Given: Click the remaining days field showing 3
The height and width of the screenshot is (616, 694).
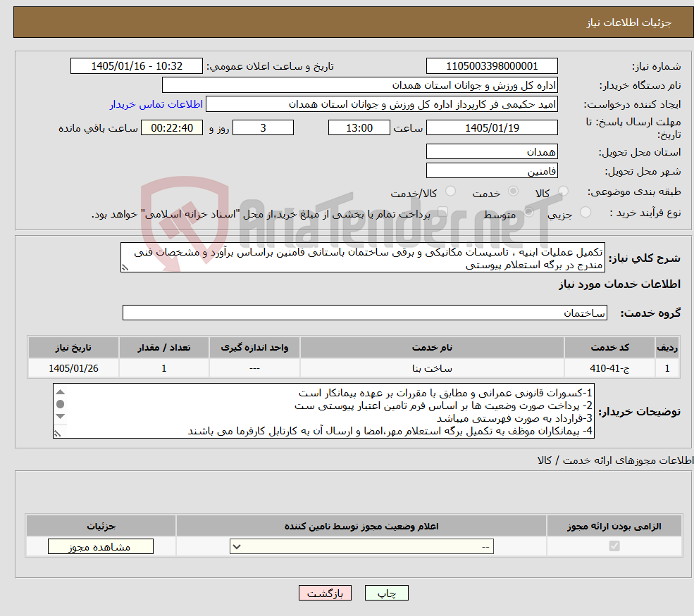Looking at the screenshot, I should pyautogui.click(x=263, y=128).
